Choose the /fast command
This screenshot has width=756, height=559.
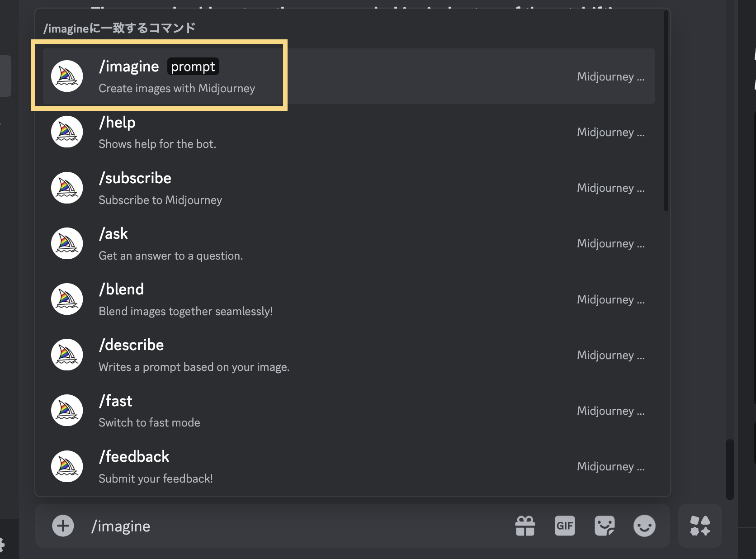pyautogui.click(x=116, y=401)
